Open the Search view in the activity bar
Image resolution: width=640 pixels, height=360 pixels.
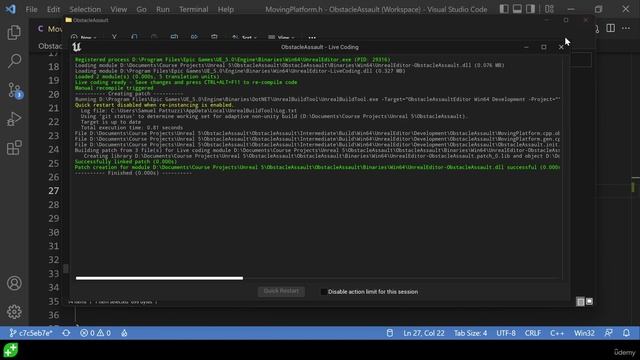[x=14, y=61]
